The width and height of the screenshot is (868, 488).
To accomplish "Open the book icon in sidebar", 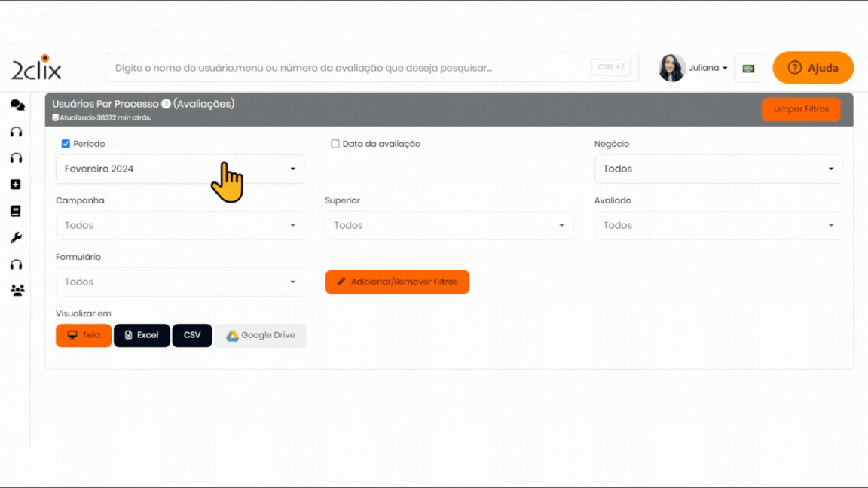I will (16, 212).
